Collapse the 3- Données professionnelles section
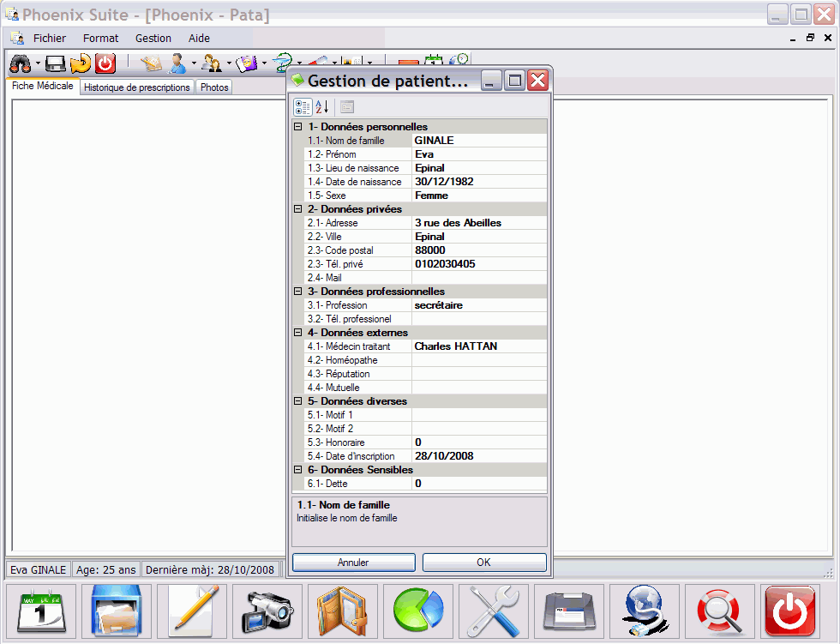This screenshot has height=644, width=840. coord(298,292)
